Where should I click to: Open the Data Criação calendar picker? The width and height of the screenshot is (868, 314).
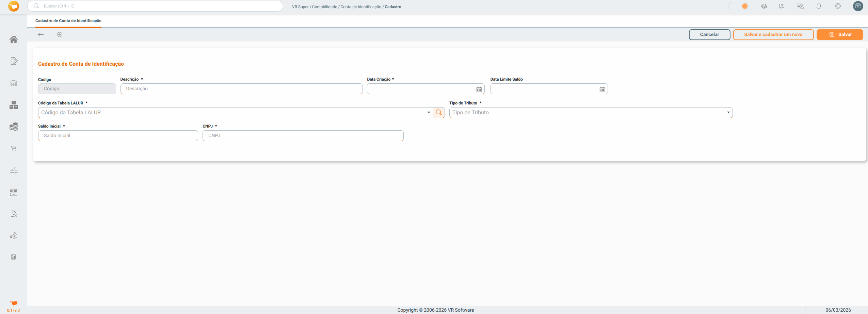[479, 89]
